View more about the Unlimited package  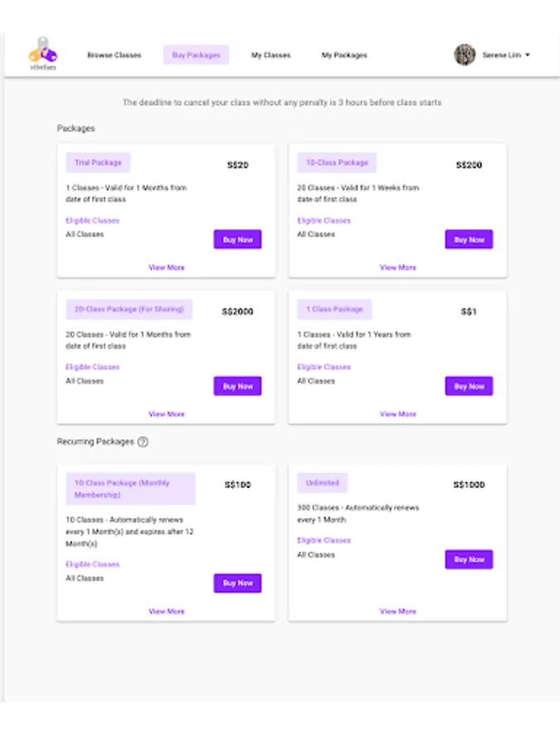(398, 611)
